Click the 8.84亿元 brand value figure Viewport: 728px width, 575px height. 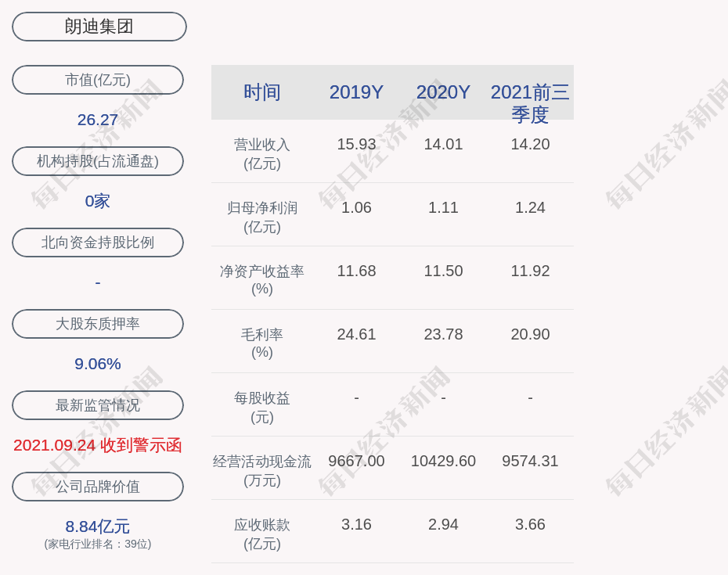[98, 526]
